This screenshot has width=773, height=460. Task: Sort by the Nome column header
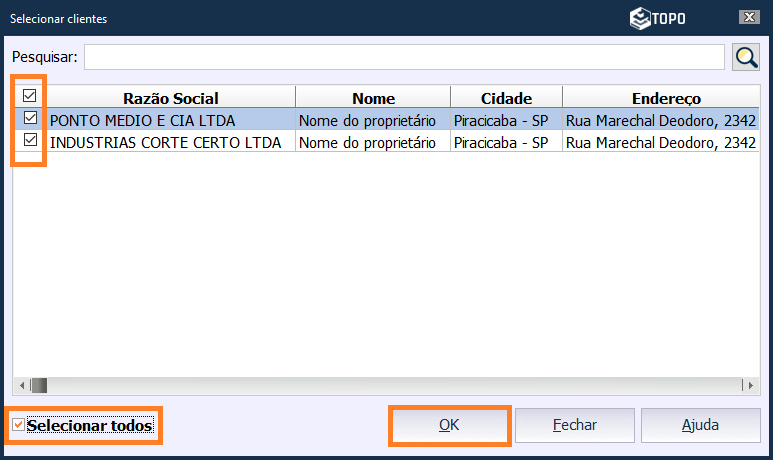pos(373,98)
